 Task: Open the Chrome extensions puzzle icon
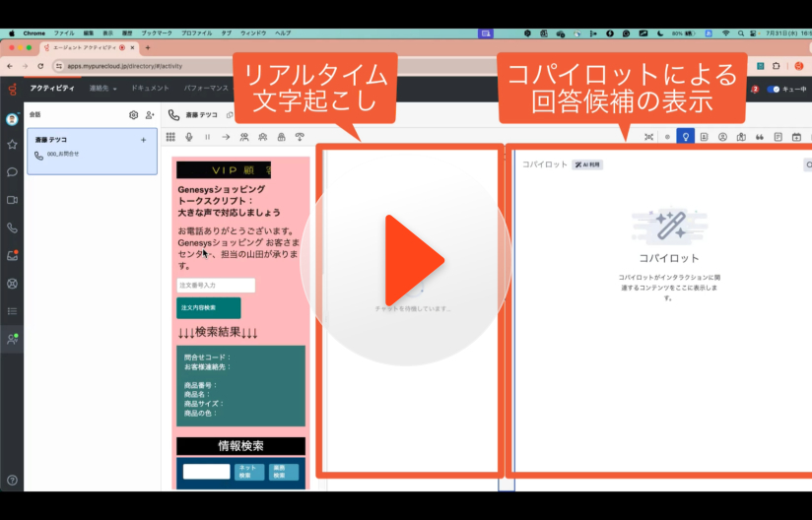(776, 66)
